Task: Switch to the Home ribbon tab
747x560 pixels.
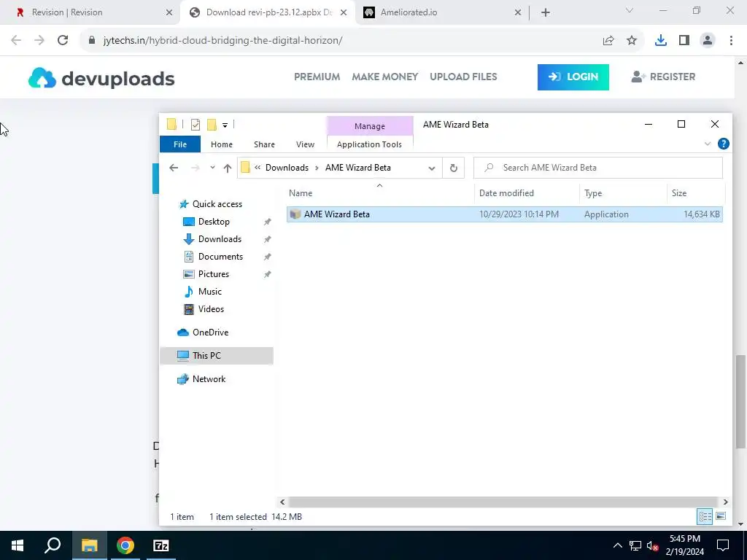Action: coord(222,144)
